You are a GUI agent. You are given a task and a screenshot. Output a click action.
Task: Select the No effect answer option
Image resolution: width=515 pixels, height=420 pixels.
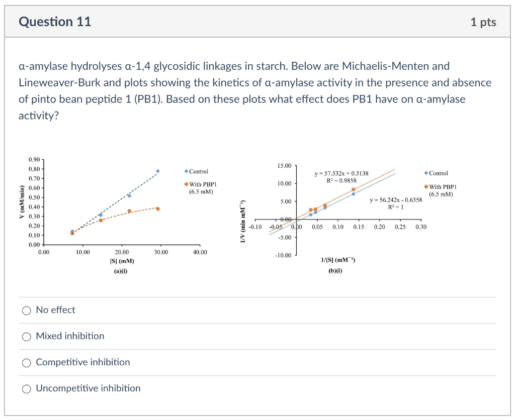click(x=26, y=310)
